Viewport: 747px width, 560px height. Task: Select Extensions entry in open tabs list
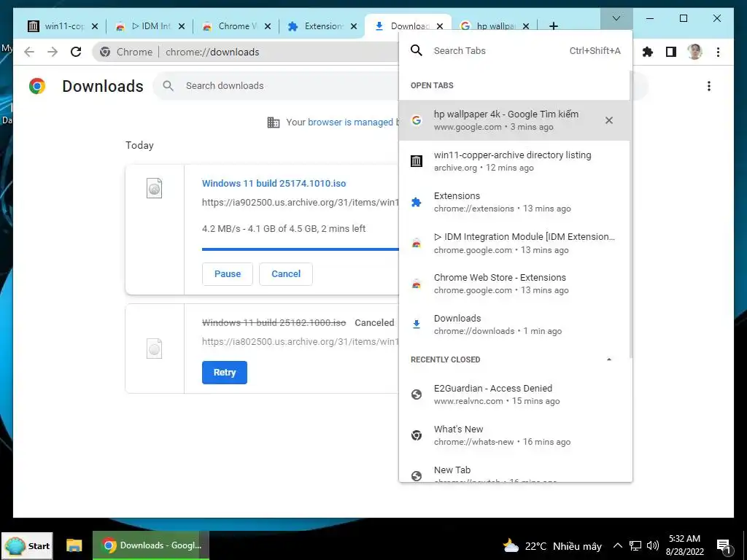click(x=514, y=202)
